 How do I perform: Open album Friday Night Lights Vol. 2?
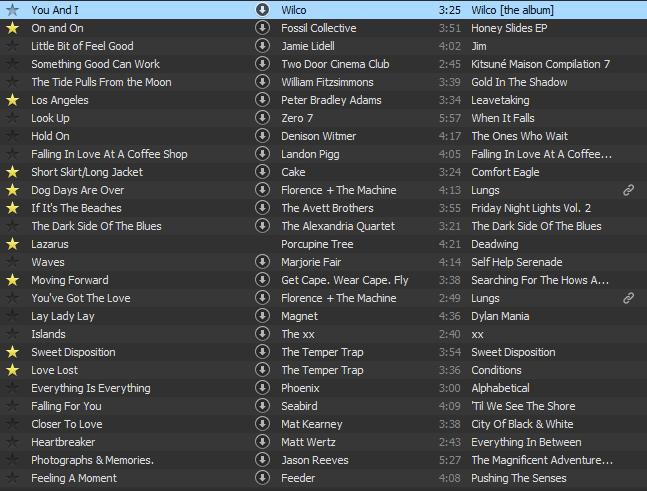531,208
